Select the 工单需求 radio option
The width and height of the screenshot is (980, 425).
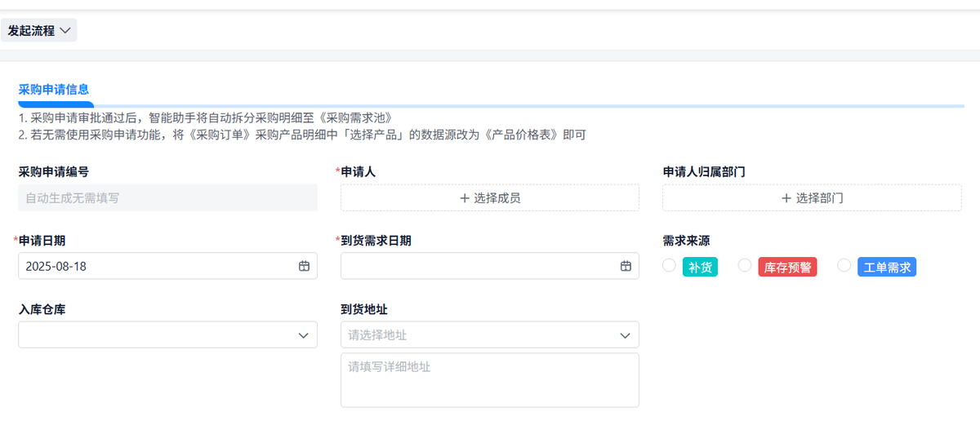tap(844, 266)
